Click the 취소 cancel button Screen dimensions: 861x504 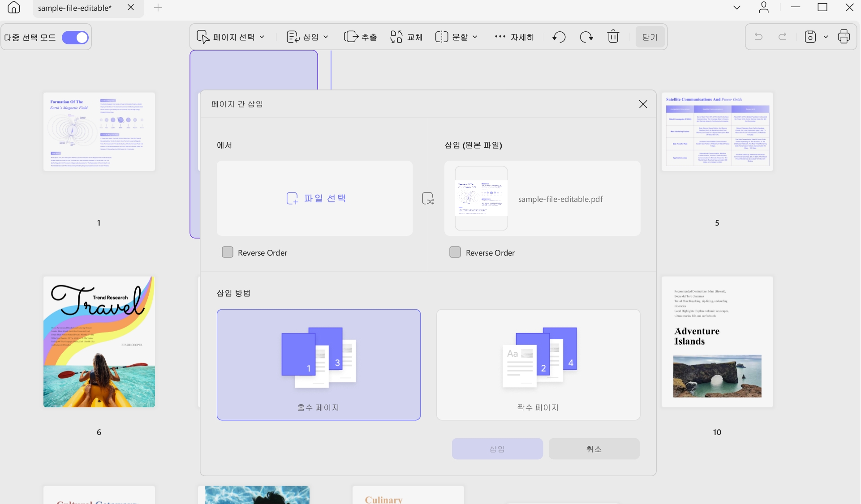coord(594,448)
